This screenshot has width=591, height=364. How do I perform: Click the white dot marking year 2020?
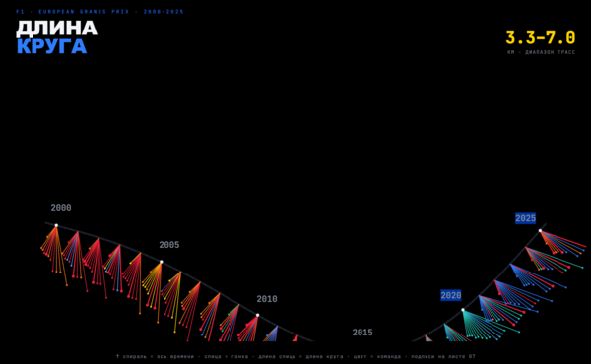[x=463, y=310]
